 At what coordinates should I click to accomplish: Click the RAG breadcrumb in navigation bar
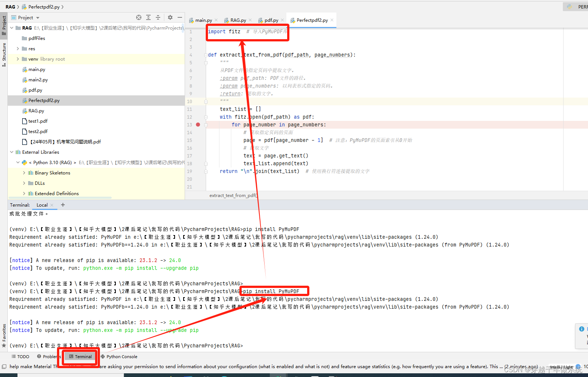click(x=10, y=7)
